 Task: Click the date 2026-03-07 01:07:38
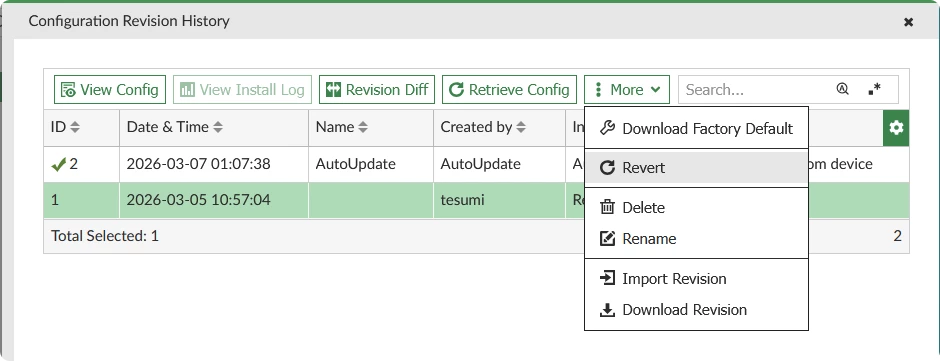tap(198, 164)
